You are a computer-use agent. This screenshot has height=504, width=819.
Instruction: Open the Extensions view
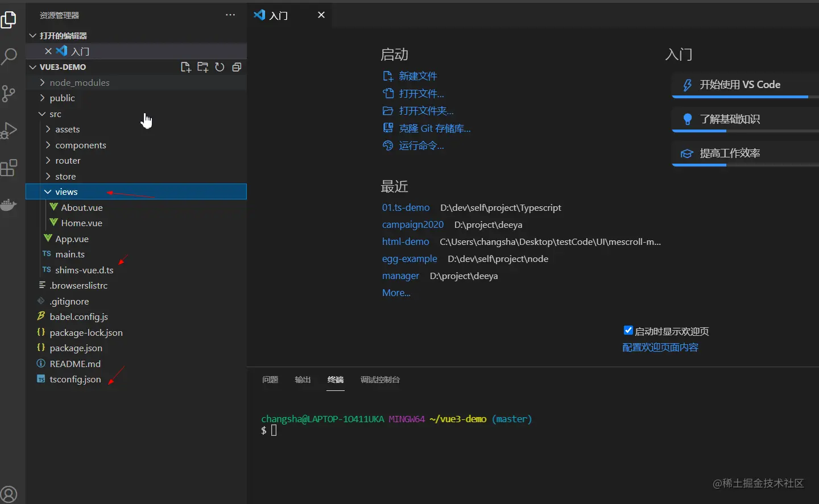(x=9, y=168)
